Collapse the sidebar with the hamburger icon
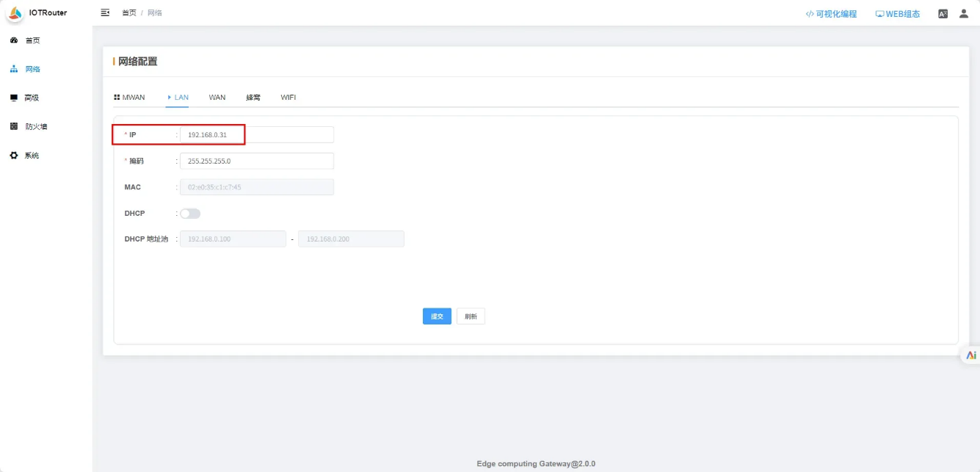 [x=105, y=12]
